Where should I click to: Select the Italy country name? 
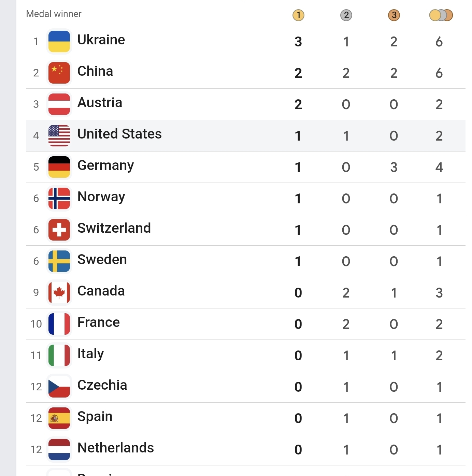coord(90,354)
